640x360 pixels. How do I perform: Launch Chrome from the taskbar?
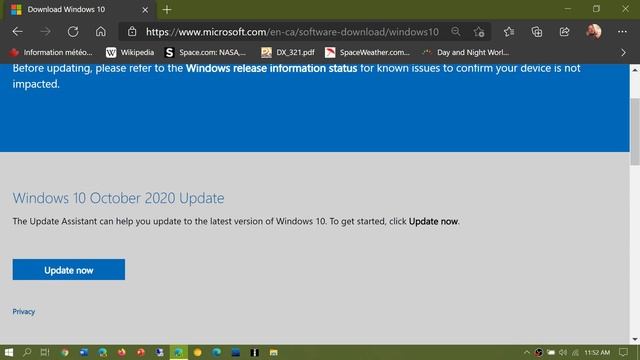64,352
